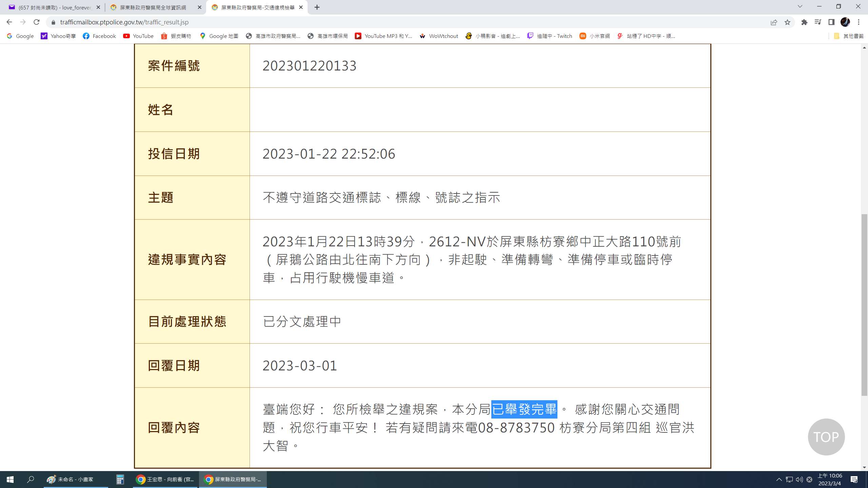Screen dimensions: 868x488
Task: Bookmark this page with the star icon
Action: pyautogui.click(x=787, y=22)
